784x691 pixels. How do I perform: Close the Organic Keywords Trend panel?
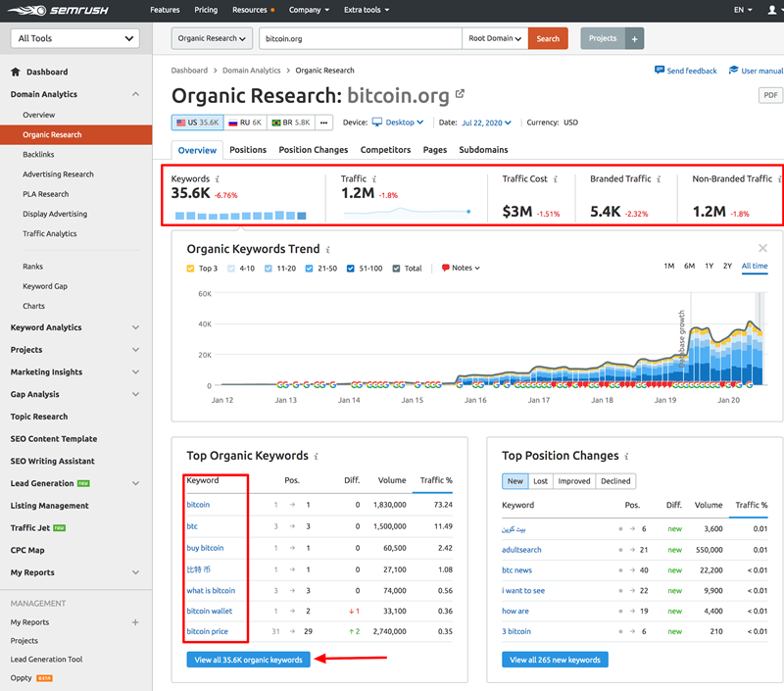click(x=762, y=248)
